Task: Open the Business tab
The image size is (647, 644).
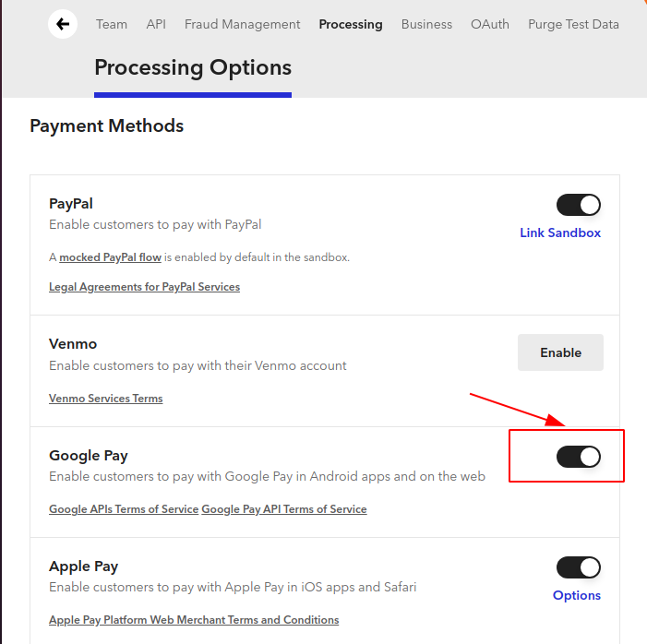Action: tap(426, 24)
